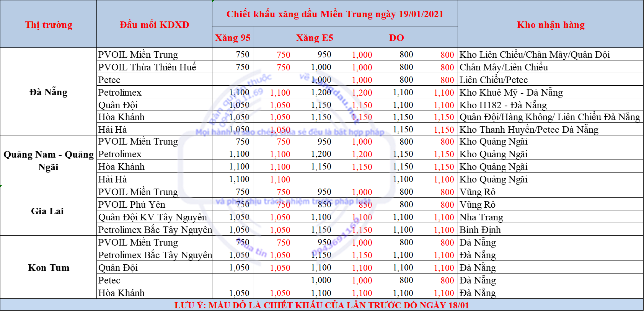Image resolution: width=644 pixels, height=311 pixels.
Task: Click the 'Xăng 95' sub-header
Action: pos(233,38)
